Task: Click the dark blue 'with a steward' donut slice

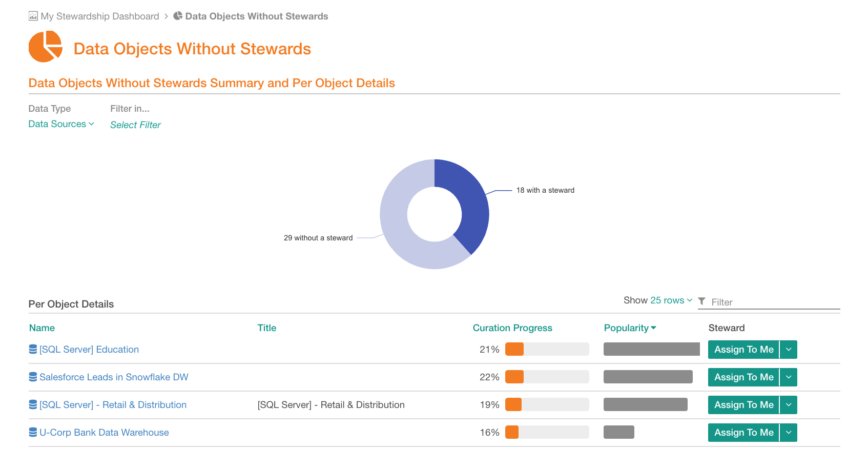Action: tap(474, 205)
